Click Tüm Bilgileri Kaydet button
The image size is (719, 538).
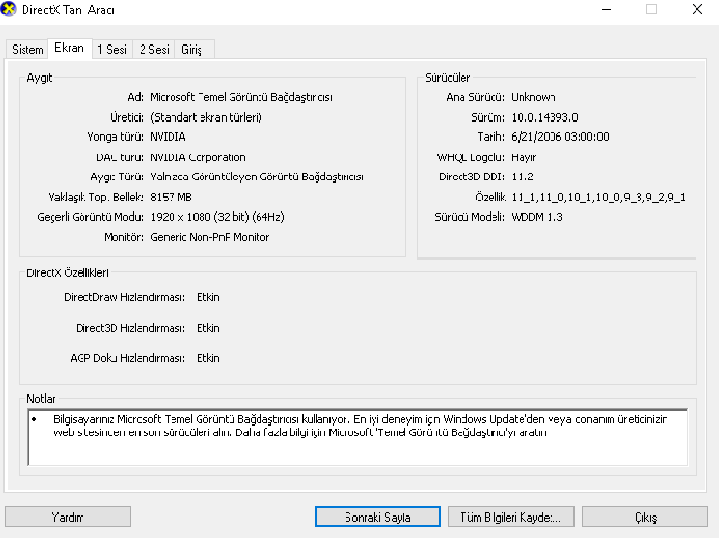point(511,517)
